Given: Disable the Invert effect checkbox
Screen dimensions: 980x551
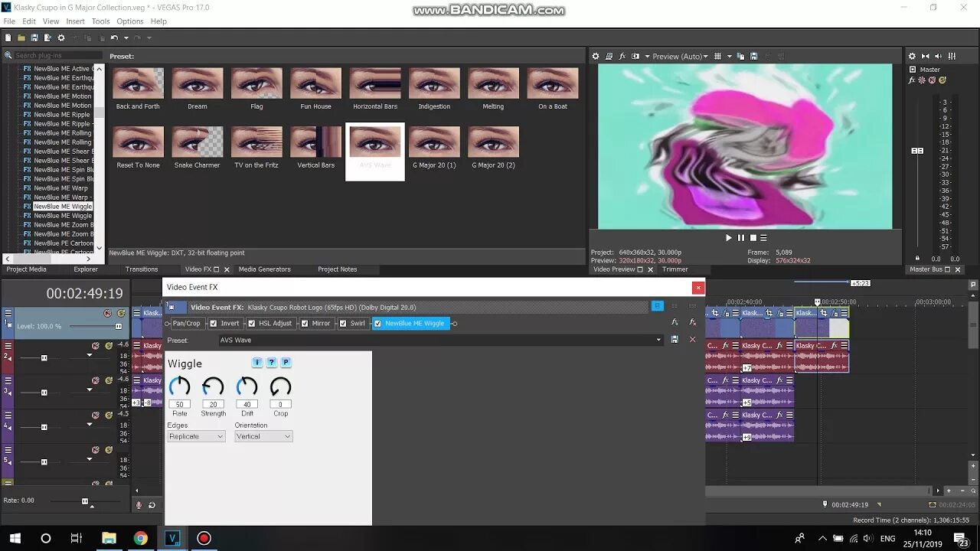Looking at the screenshot, I should [x=214, y=323].
